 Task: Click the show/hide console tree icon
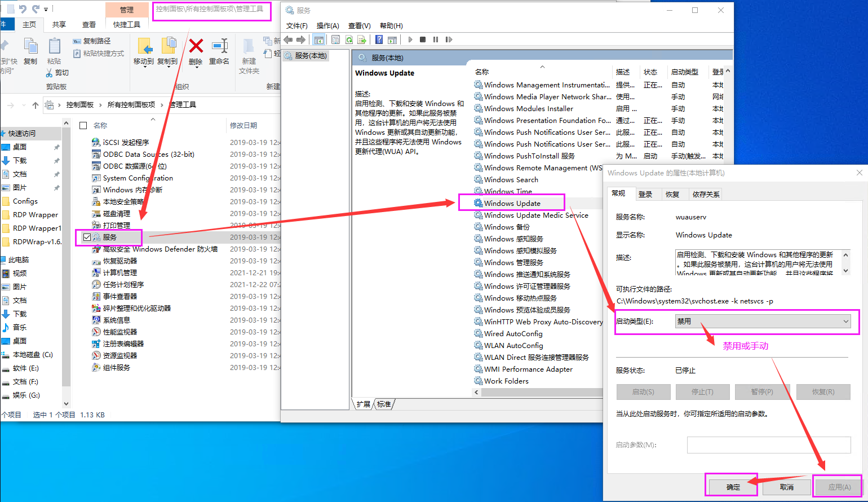tap(319, 39)
